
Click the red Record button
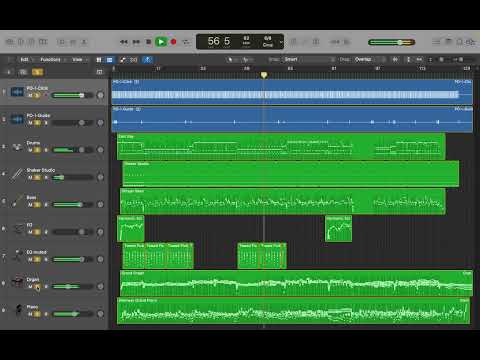pyautogui.click(x=173, y=42)
